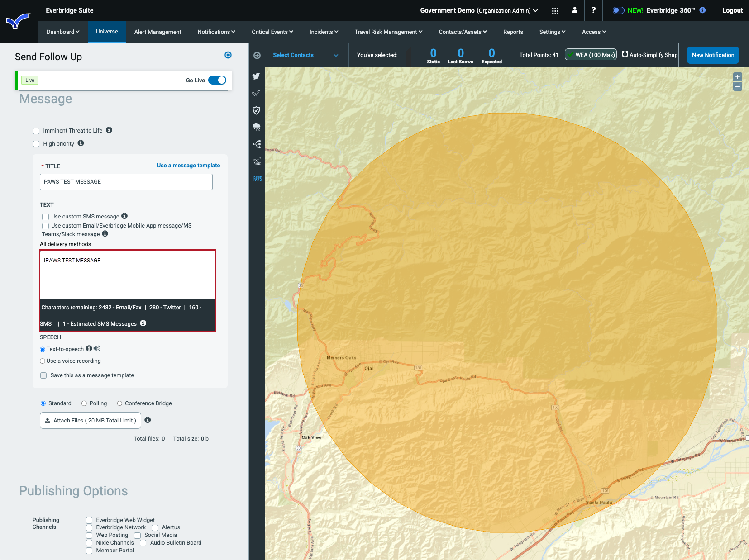Expand the Dashboard menu

(63, 32)
